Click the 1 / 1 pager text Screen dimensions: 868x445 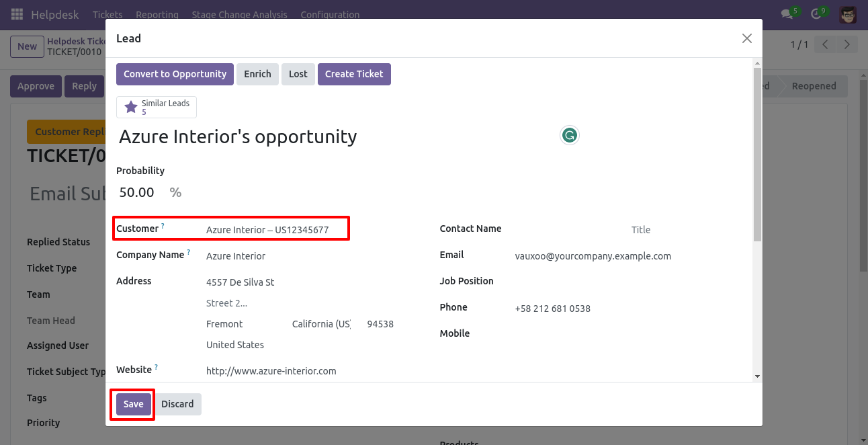pos(799,45)
